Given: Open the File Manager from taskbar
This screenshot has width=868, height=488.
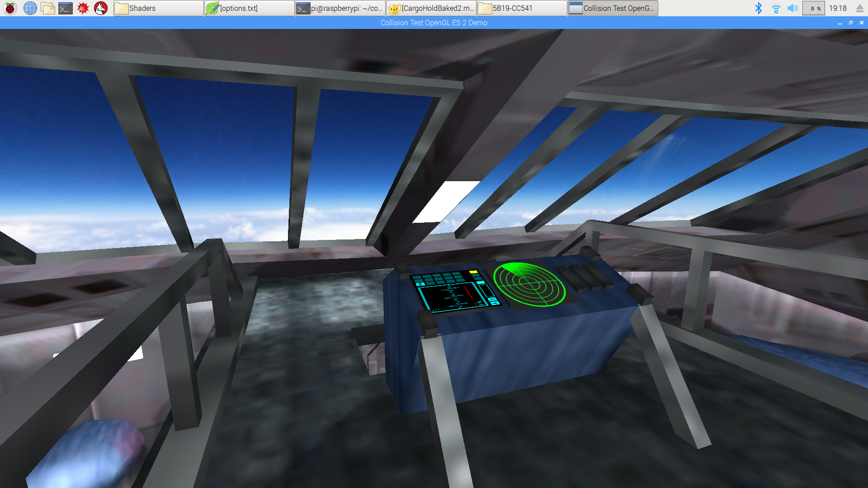Looking at the screenshot, I should click(x=47, y=8).
